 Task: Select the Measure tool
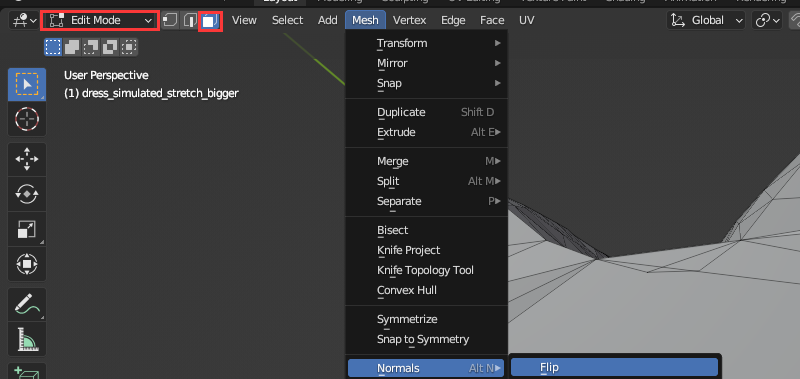(27, 339)
